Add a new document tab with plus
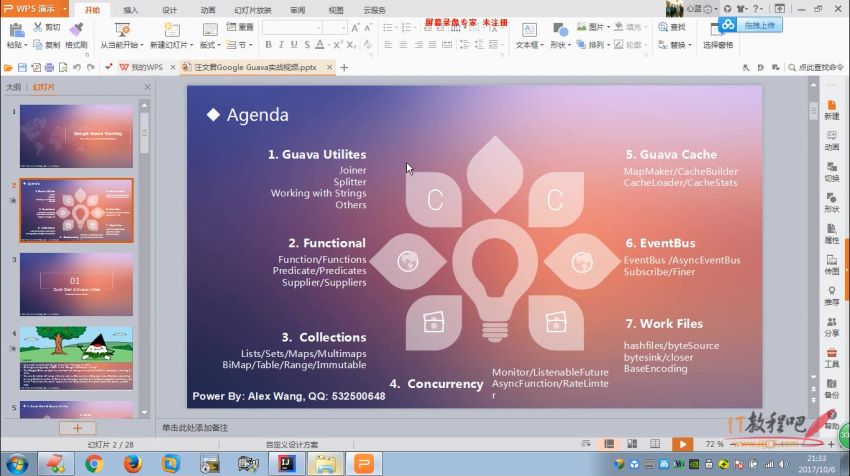 coord(344,68)
